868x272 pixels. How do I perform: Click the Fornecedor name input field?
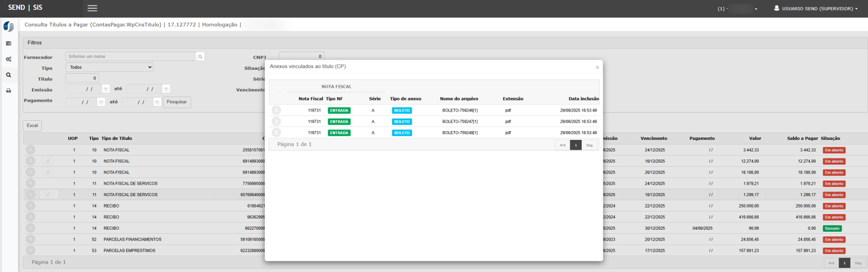131,57
